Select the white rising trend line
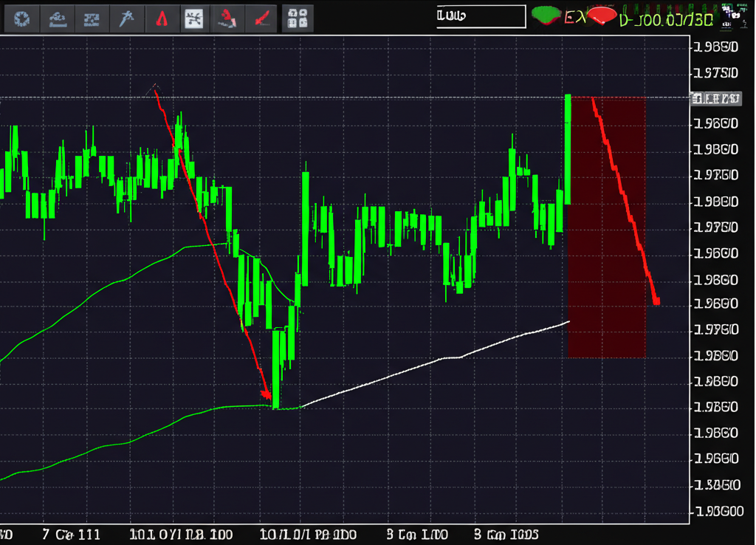Viewport: 756px width, 545px height. tap(443, 358)
